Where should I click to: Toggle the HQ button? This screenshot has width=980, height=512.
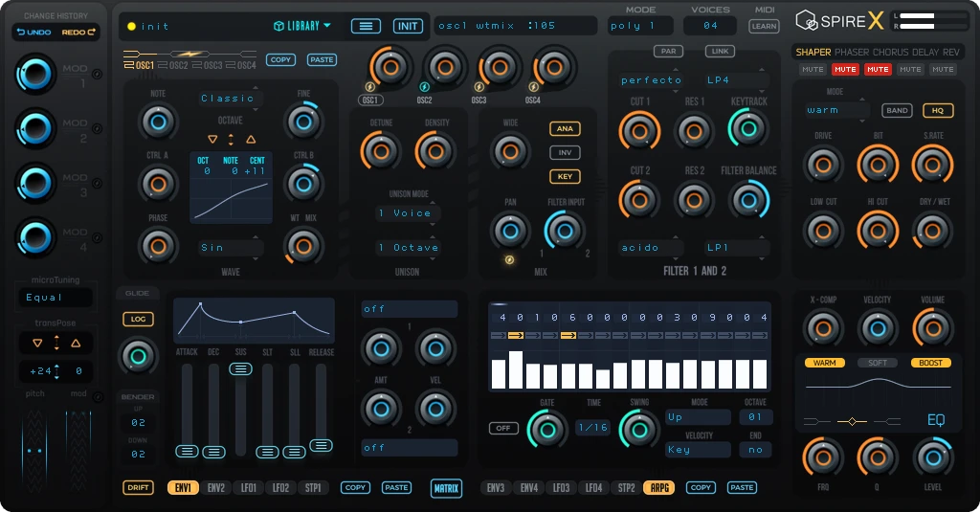[938, 111]
